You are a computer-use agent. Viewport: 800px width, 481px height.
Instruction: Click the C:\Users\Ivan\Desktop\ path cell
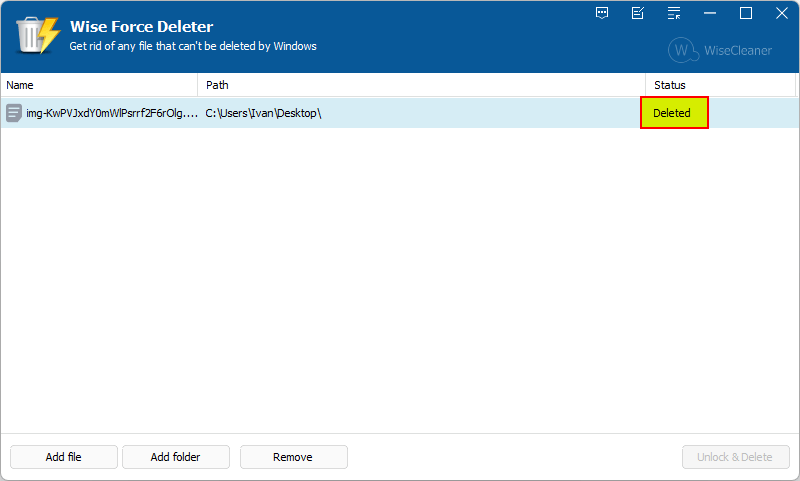(x=263, y=113)
